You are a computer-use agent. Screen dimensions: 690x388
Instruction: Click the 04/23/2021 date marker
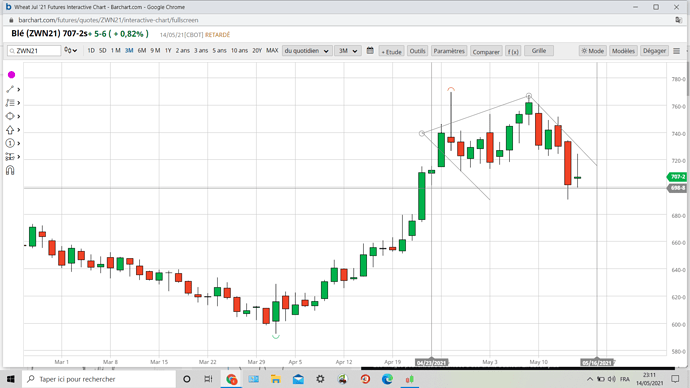pyautogui.click(x=431, y=363)
